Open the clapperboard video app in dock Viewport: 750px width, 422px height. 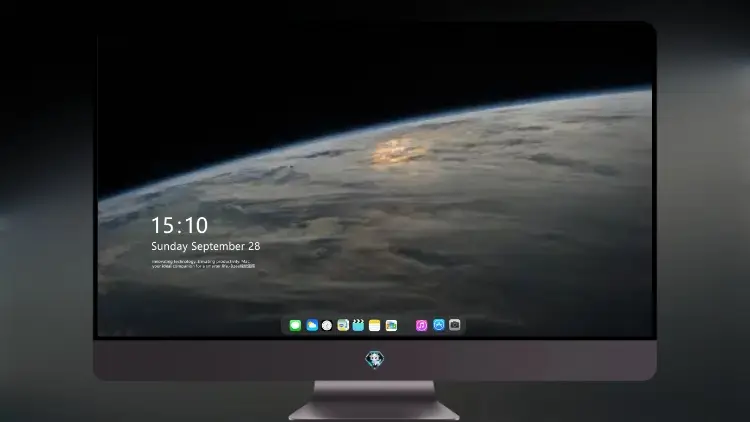click(358, 325)
